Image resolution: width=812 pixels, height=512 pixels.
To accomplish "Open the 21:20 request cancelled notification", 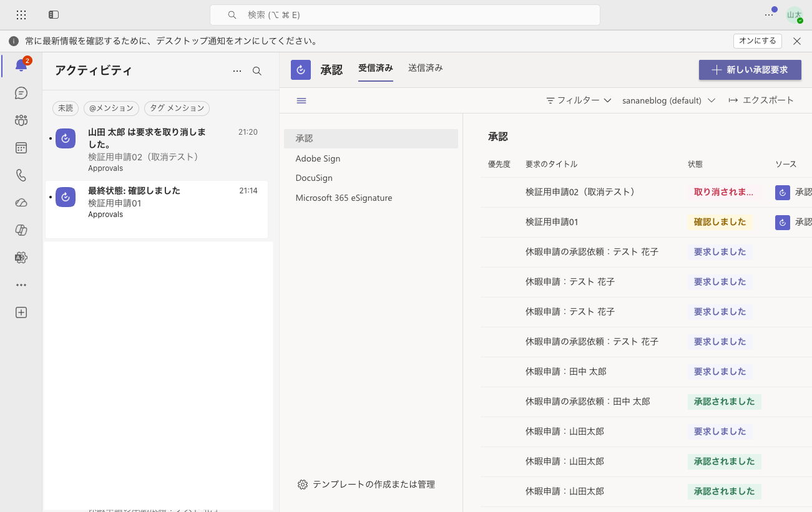I will [157, 150].
